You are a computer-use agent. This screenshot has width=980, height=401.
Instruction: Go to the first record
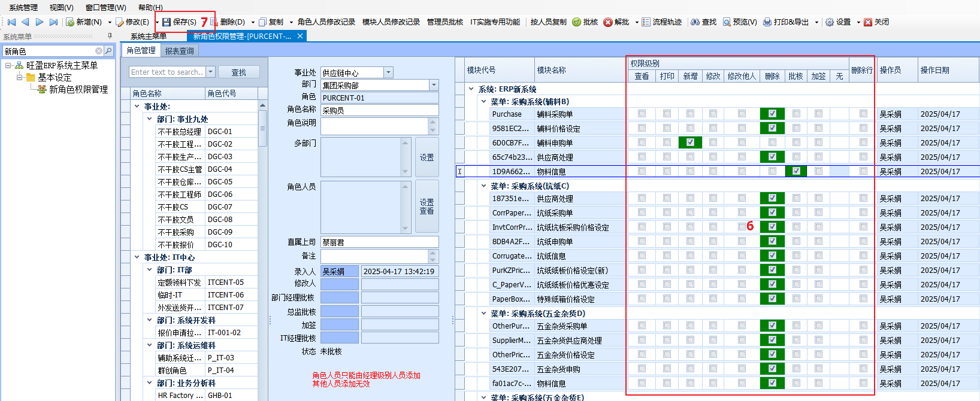(11, 22)
